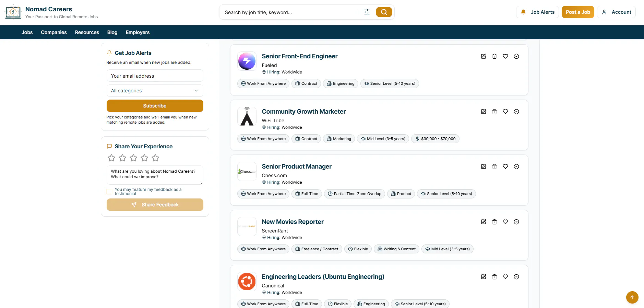The image size is (644, 308).
Task: Mark Senior Front-End Engineer as applied
Action: (x=516, y=56)
